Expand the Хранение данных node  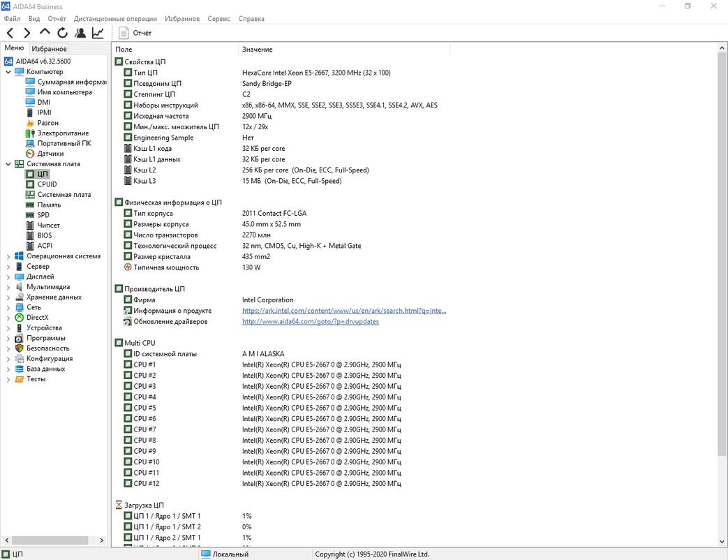8,297
